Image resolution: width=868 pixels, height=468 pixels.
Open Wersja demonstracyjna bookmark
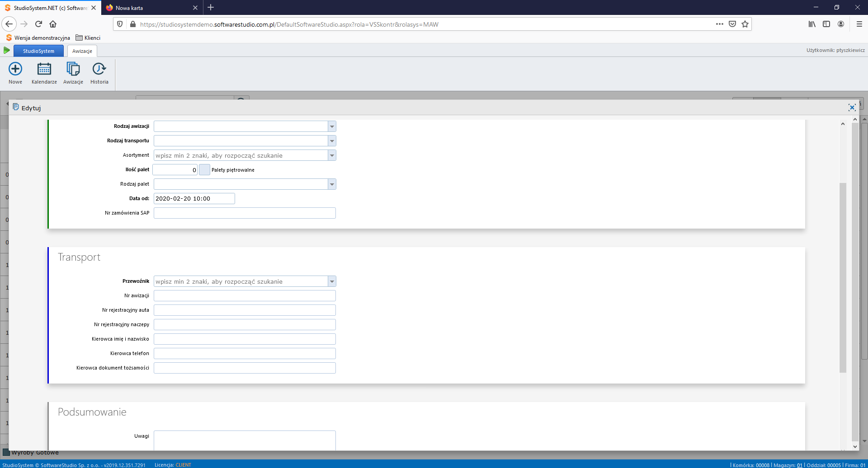click(x=38, y=37)
